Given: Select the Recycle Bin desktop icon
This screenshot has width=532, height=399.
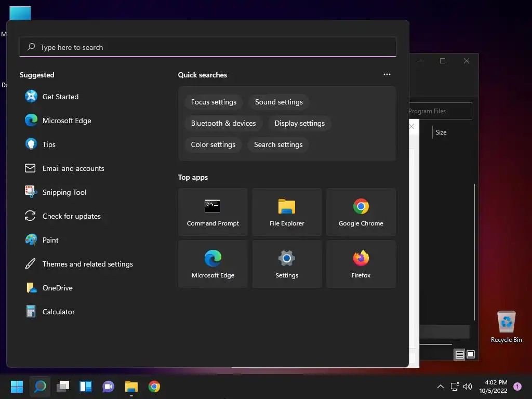Looking at the screenshot, I should tap(506, 327).
